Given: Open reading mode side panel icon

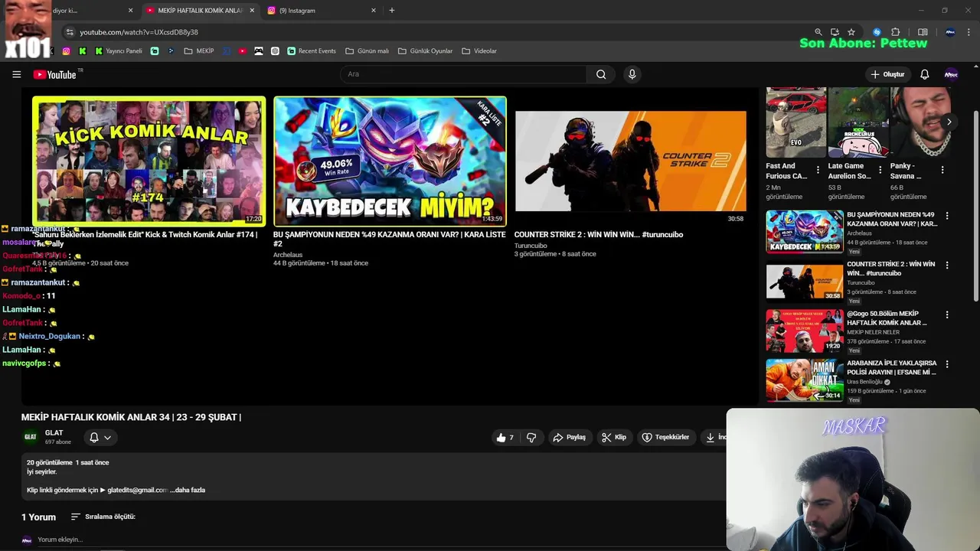Looking at the screenshot, I should click(923, 32).
